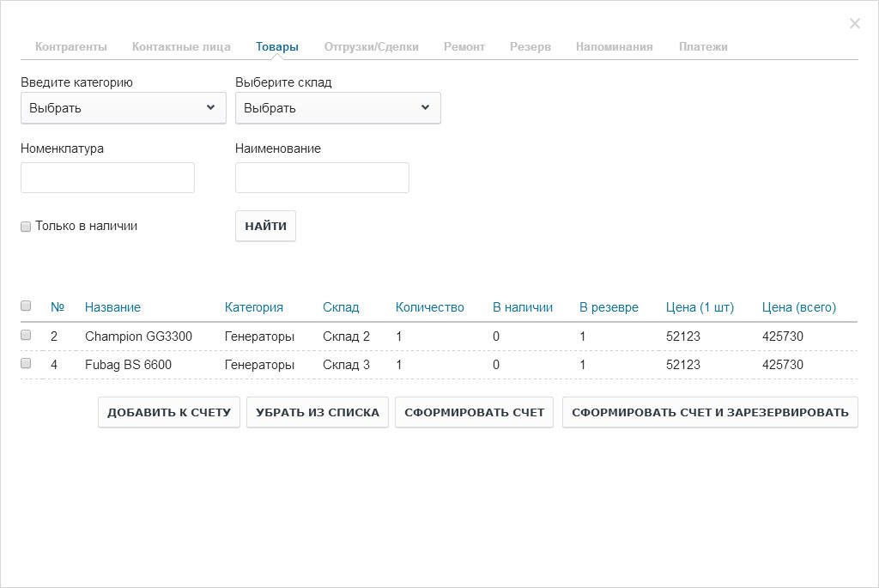The height and width of the screenshot is (588, 879).
Task: Expand the Выберите склад dropdown
Action: 338,107
